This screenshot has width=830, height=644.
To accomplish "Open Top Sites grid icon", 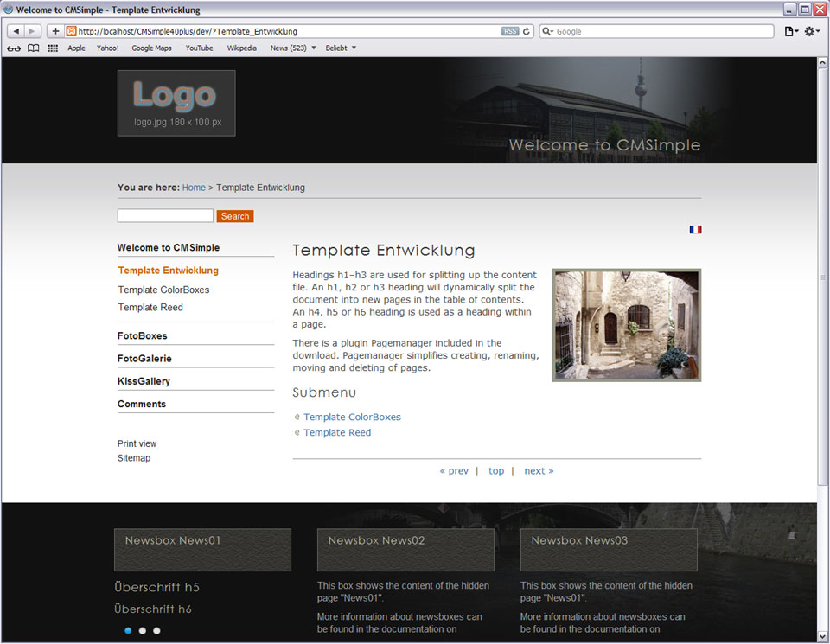I will tap(53, 48).
